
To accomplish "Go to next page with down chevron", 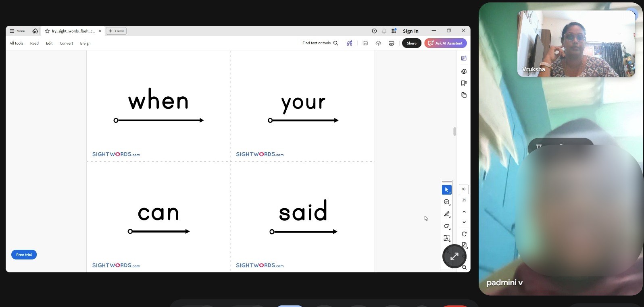I will click(464, 222).
